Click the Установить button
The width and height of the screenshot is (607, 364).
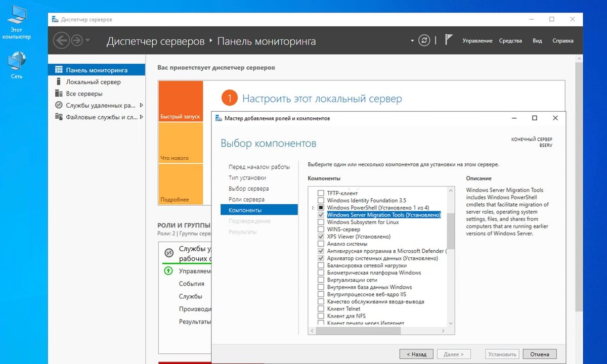tap(502, 354)
